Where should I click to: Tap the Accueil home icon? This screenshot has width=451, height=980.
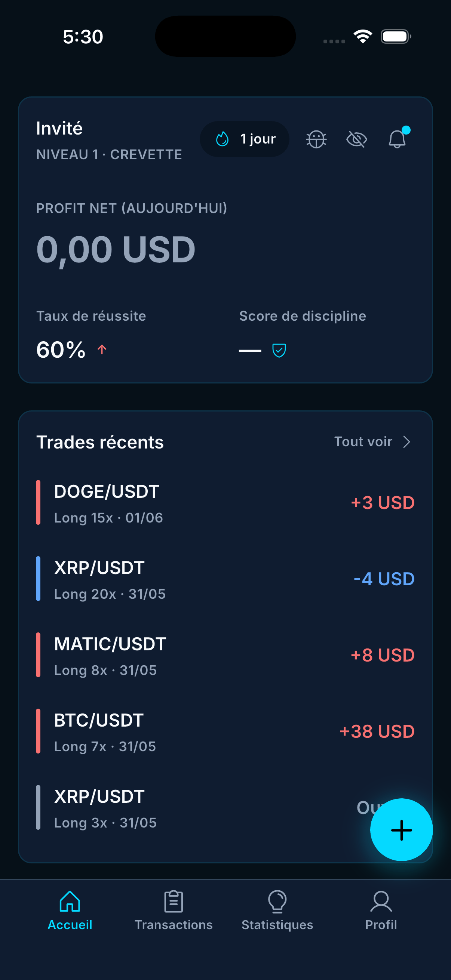[x=70, y=901]
